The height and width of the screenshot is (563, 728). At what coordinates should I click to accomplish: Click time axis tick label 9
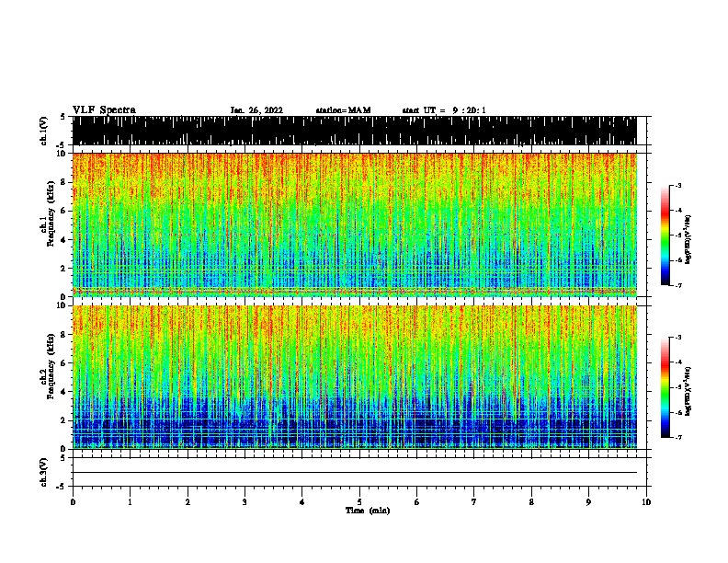(x=588, y=502)
